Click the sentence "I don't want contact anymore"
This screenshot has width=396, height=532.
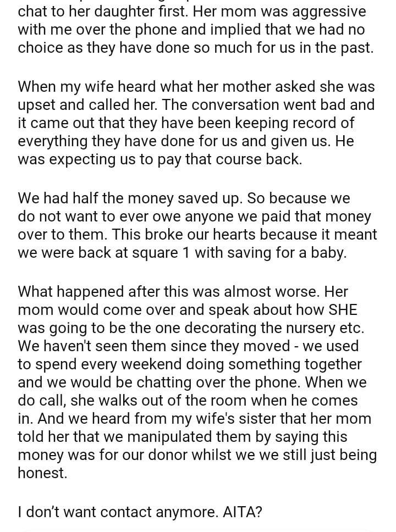coord(109,512)
